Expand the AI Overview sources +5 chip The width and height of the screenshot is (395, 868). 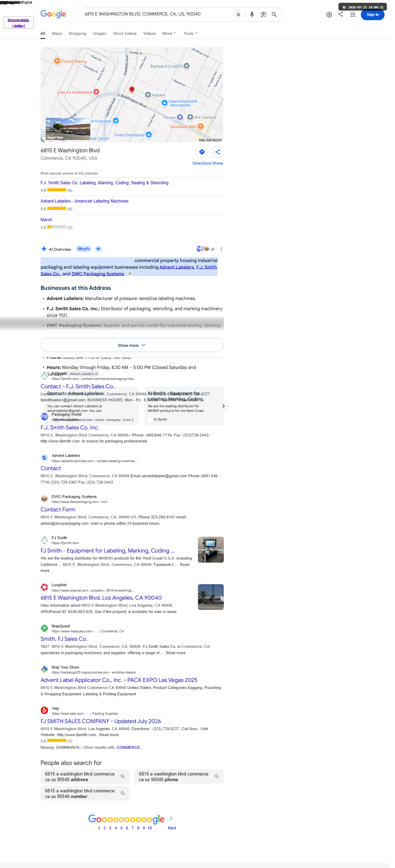206,249
